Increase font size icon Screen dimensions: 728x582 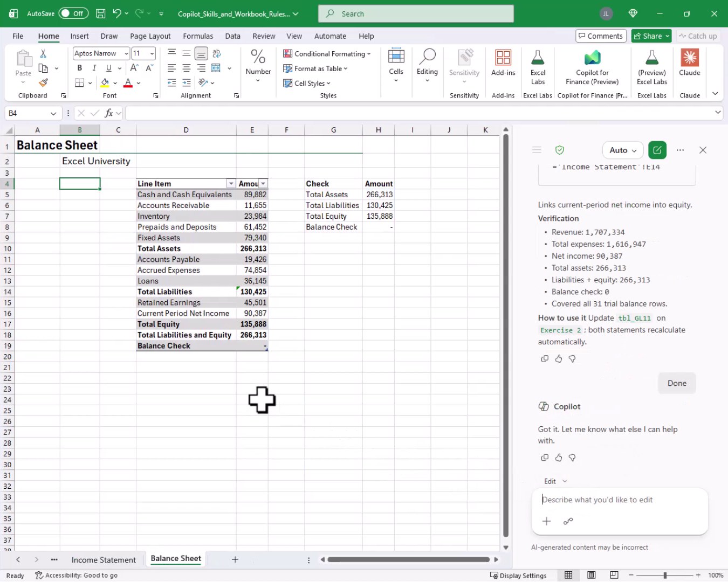click(134, 68)
